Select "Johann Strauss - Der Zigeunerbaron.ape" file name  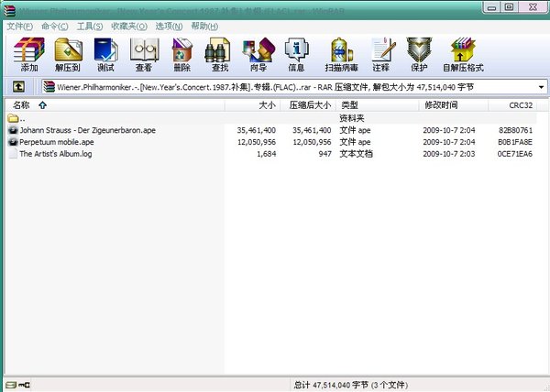(88, 130)
